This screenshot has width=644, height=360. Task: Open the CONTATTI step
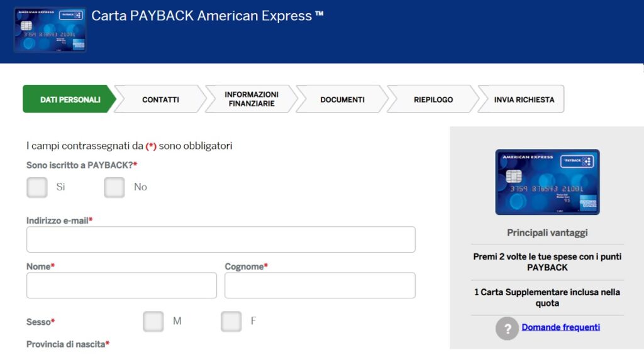click(160, 99)
